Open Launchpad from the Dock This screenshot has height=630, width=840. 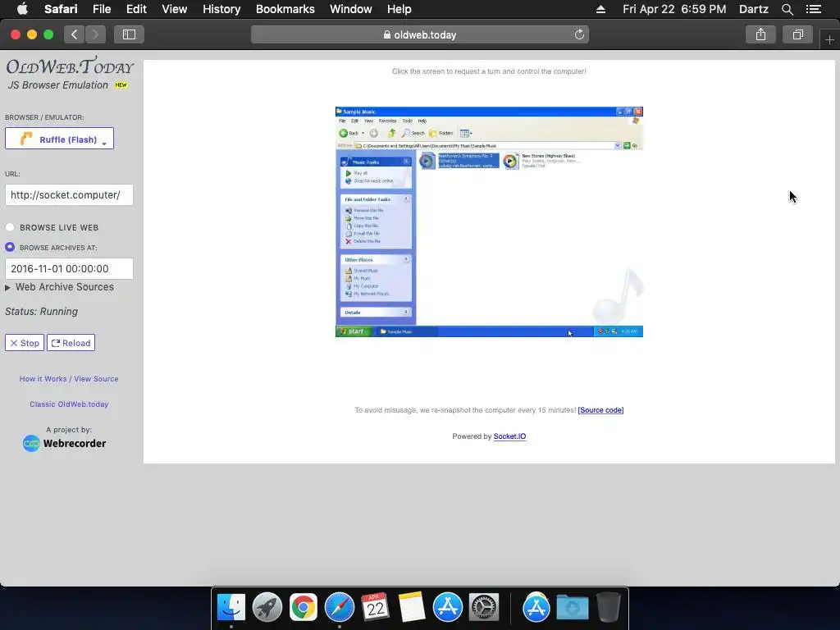click(x=267, y=608)
